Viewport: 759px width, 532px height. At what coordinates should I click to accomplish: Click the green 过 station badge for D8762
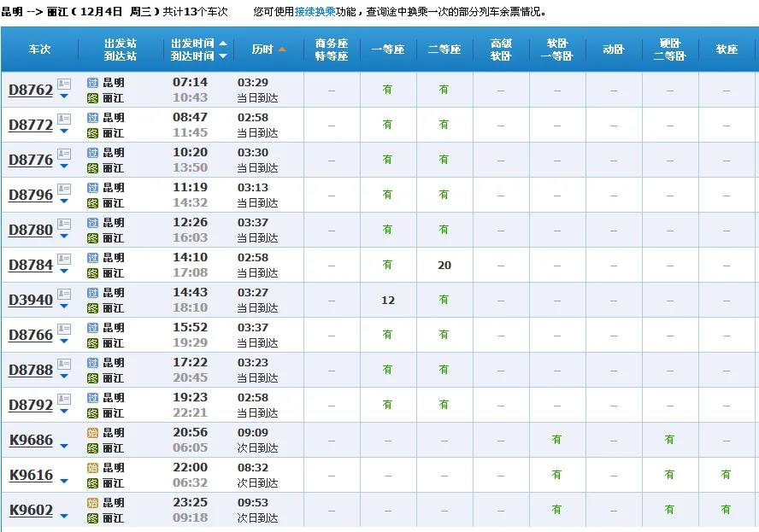pyautogui.click(x=91, y=83)
